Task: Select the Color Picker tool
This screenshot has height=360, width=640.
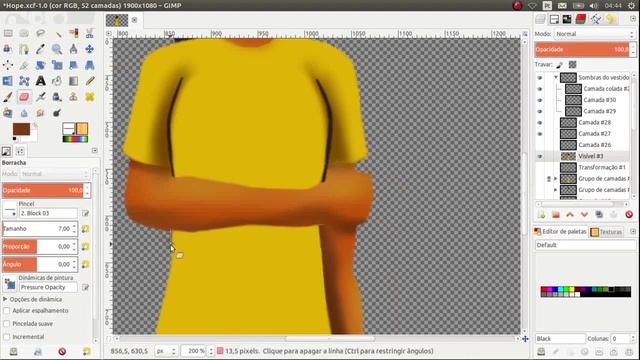Action: pos(40,49)
